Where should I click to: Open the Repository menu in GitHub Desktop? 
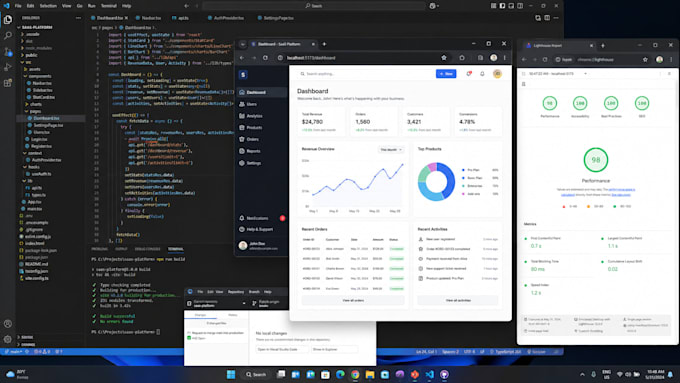(x=236, y=292)
